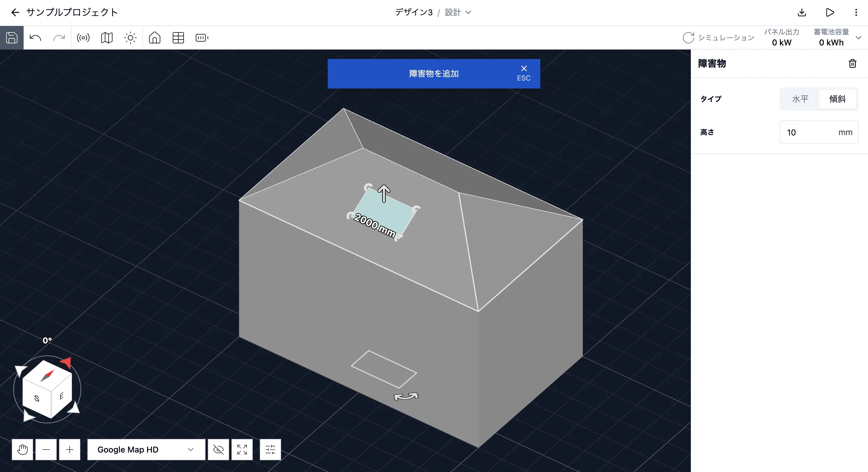
Task: Open the view settings sliders icon
Action: click(270, 450)
